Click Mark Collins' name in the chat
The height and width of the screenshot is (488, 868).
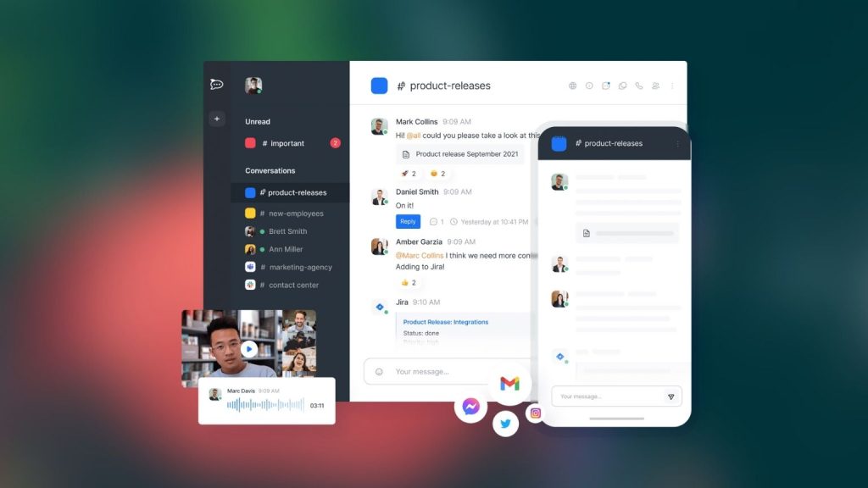point(417,122)
